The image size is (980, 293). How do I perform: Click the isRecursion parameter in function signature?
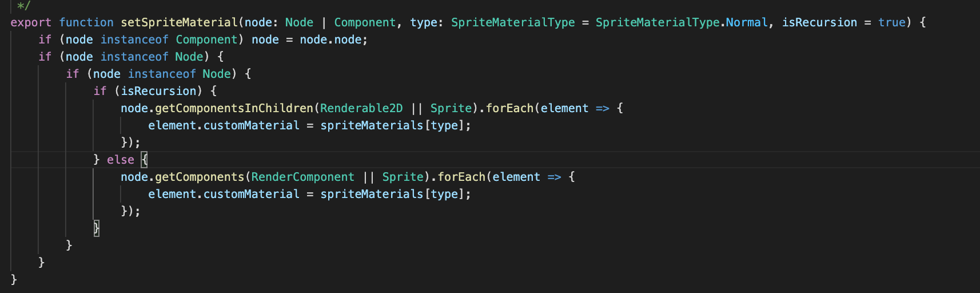(x=819, y=22)
